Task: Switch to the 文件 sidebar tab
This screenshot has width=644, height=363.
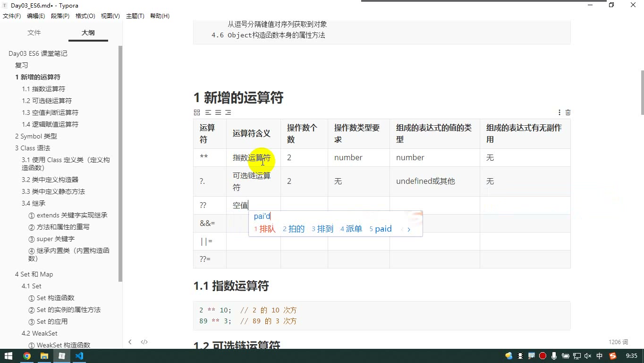Action: tap(34, 33)
